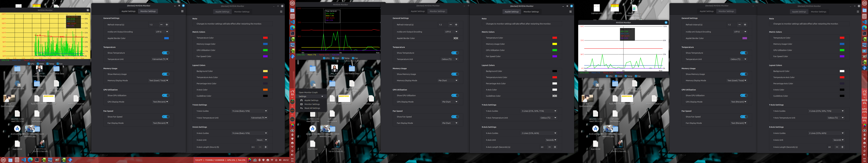Choose Open Monitor Graph in the context menu

pyautogui.click(x=308, y=93)
